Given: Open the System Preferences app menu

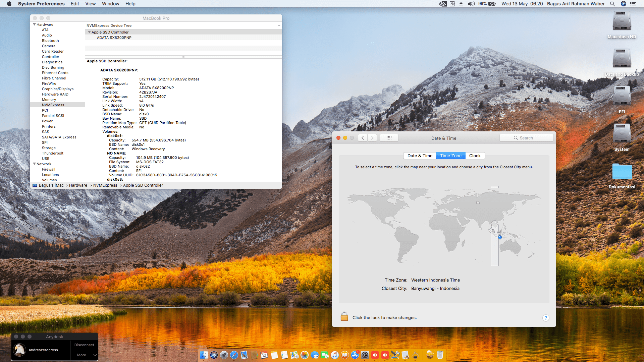Looking at the screenshot, I should (41, 4).
